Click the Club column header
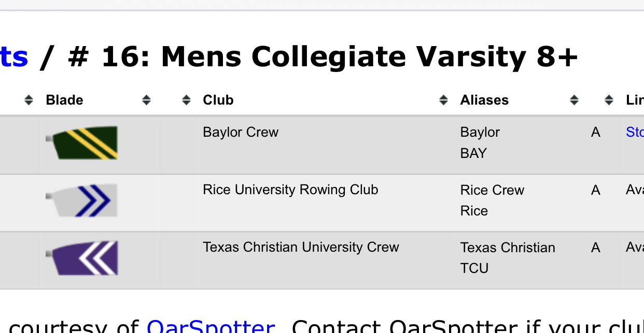 click(x=218, y=100)
